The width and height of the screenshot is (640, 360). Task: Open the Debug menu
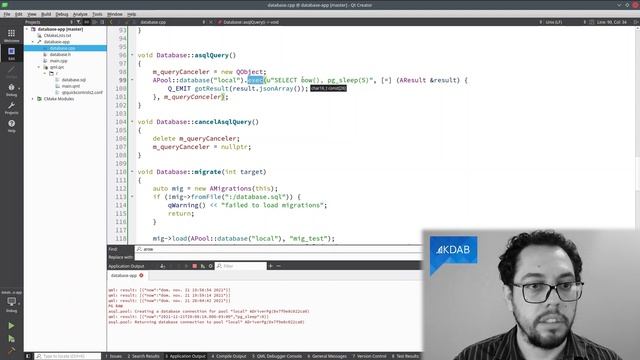[x=62, y=14]
